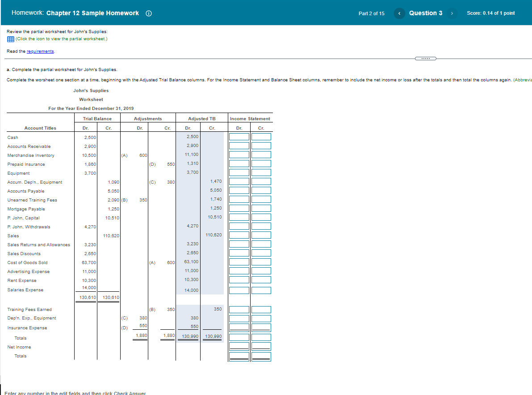Click the 'Merchandise Inventory' account title

31,155
